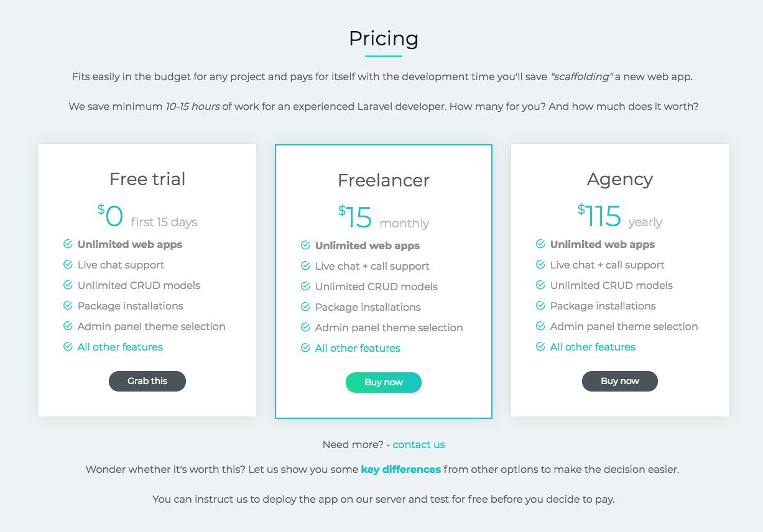This screenshot has width=763, height=532.
Task: Click checkmark beside Freelancer All other features
Action: pos(305,348)
